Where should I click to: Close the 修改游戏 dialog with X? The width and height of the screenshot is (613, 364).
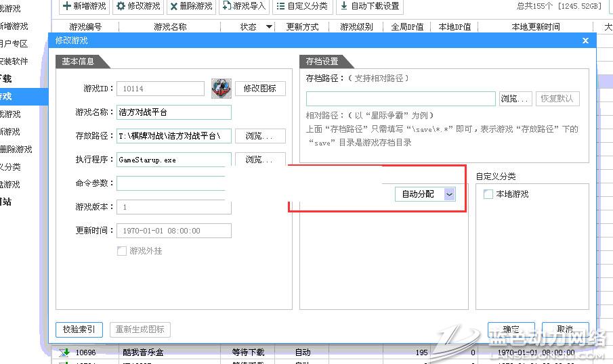[x=585, y=41]
